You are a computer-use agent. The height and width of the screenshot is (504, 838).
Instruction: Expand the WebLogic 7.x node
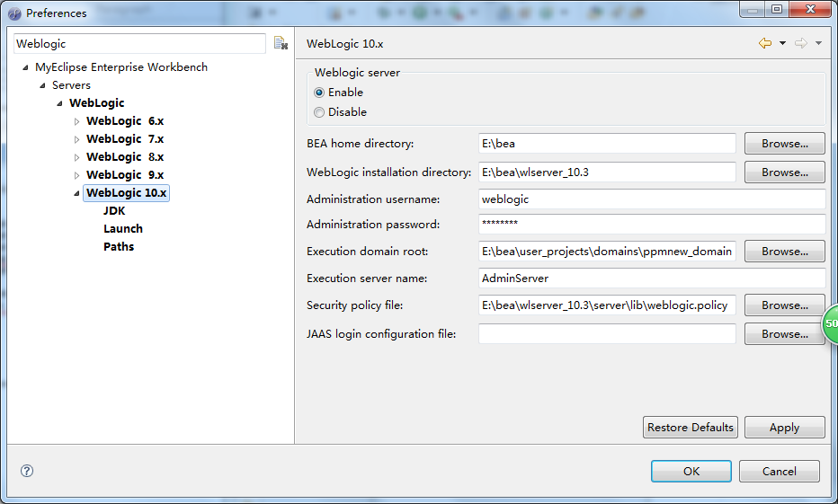pos(76,139)
